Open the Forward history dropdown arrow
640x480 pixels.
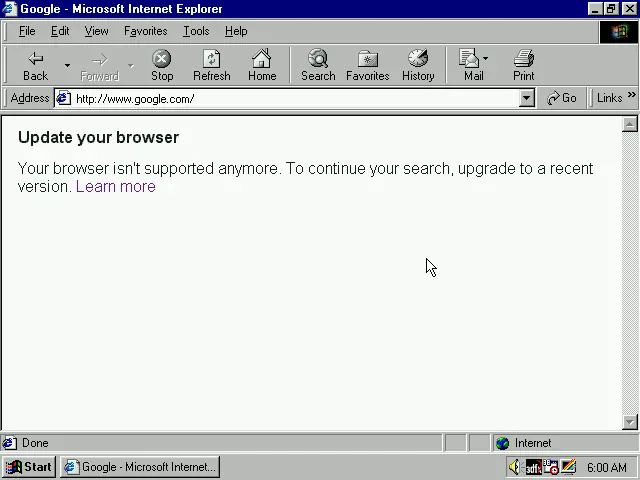[x=131, y=65]
